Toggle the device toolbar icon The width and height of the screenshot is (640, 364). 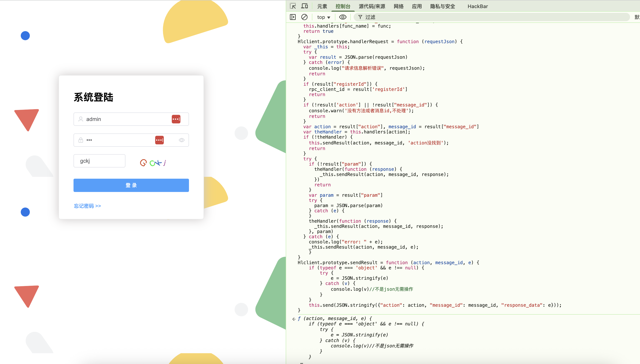tap(304, 6)
